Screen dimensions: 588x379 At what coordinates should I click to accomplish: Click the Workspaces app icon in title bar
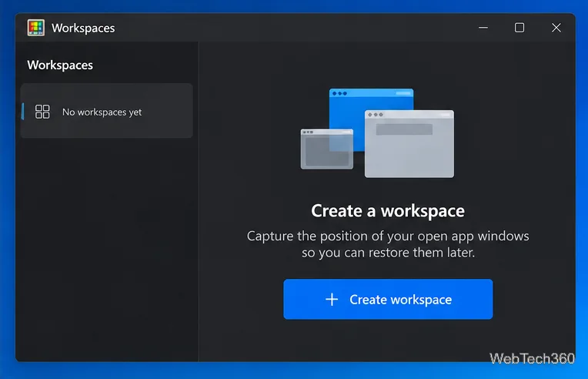[x=36, y=28]
